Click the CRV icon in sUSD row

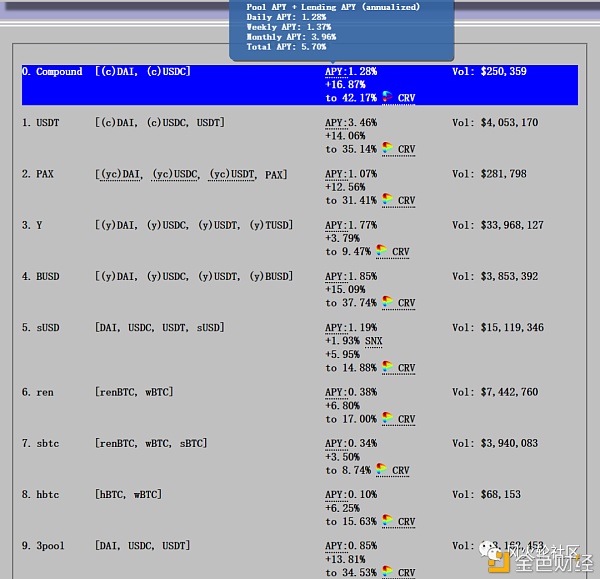coord(387,367)
